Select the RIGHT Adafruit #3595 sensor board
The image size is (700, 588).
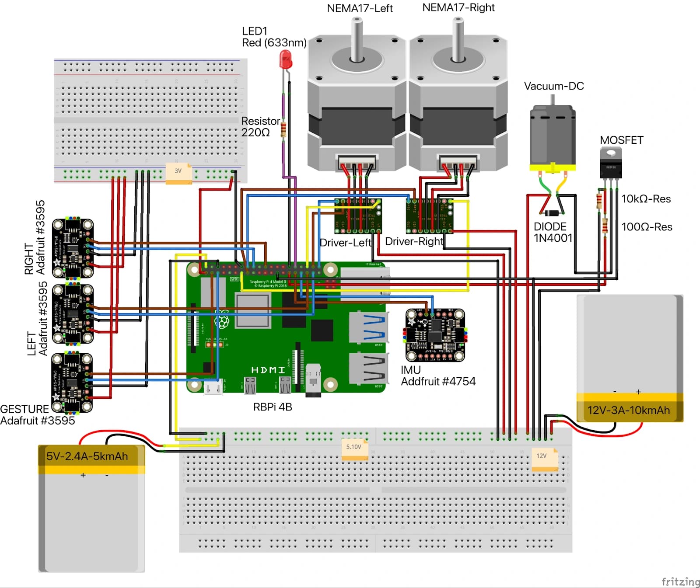(x=73, y=248)
